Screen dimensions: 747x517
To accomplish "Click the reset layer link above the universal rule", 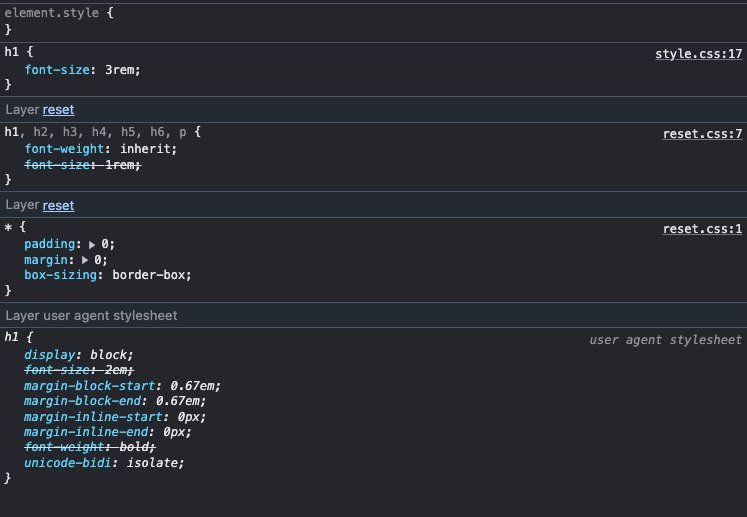I will pyautogui.click(x=58, y=206).
